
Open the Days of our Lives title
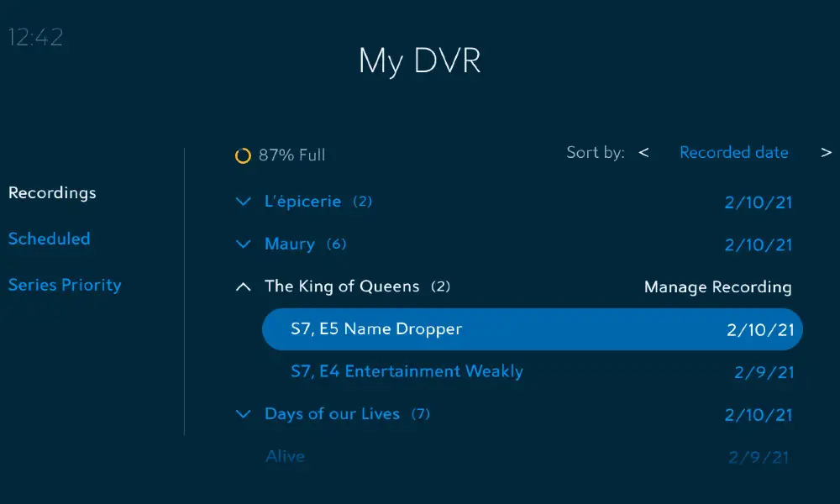point(332,414)
